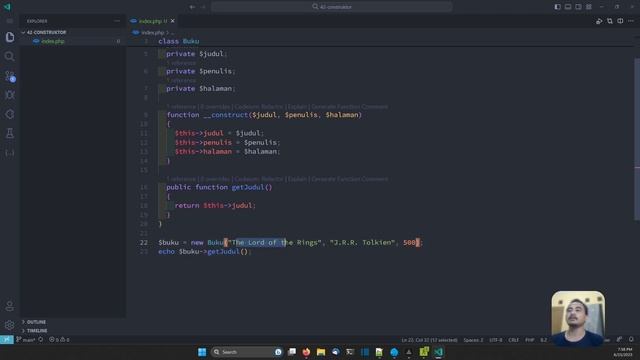Click the status bar icon left of the bell
The width and height of the screenshot is (640, 360).
(x=620, y=340)
